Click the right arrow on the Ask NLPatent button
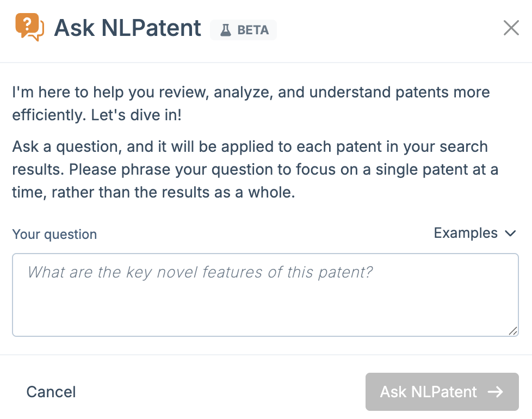The height and width of the screenshot is (419, 532). [495, 392]
